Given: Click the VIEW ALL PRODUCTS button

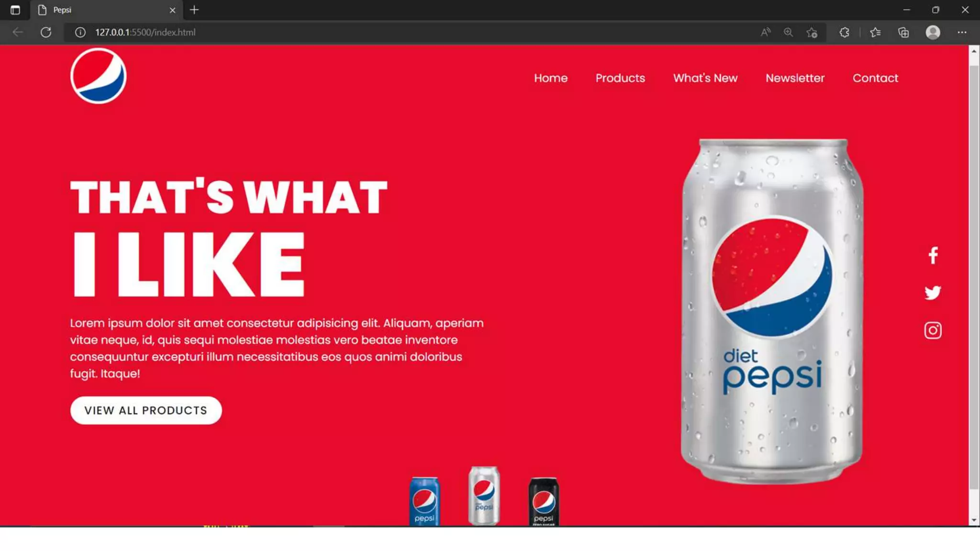Looking at the screenshot, I should (146, 410).
